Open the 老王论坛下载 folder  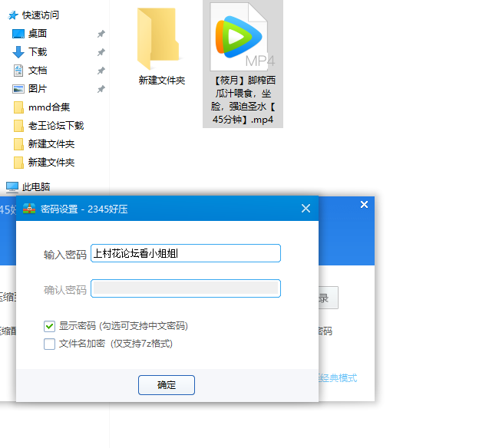(x=55, y=126)
